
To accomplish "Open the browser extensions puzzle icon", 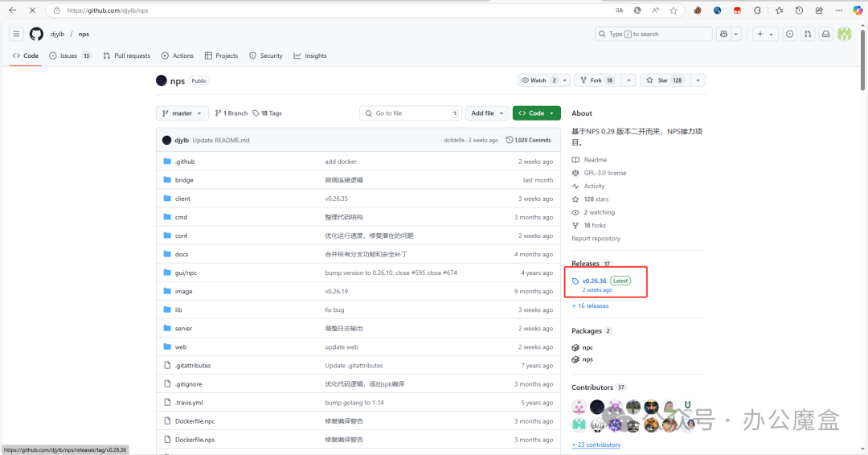I will [x=757, y=10].
